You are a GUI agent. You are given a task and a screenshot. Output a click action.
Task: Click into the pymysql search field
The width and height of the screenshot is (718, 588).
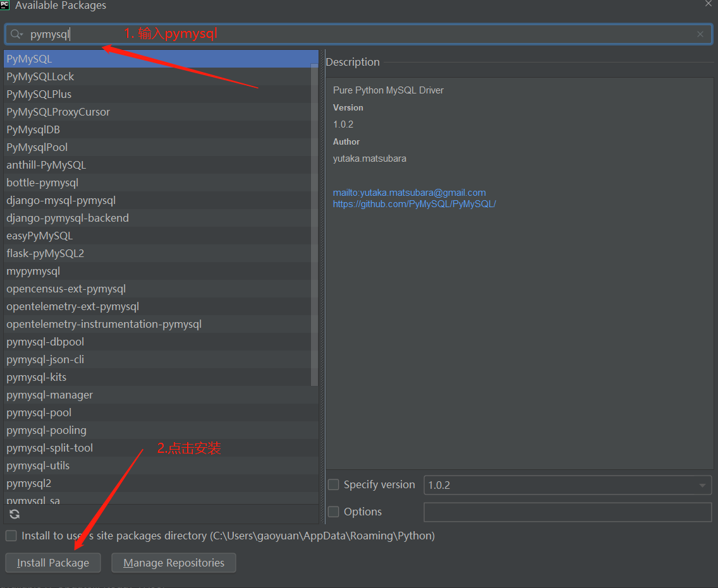pyautogui.click(x=357, y=34)
